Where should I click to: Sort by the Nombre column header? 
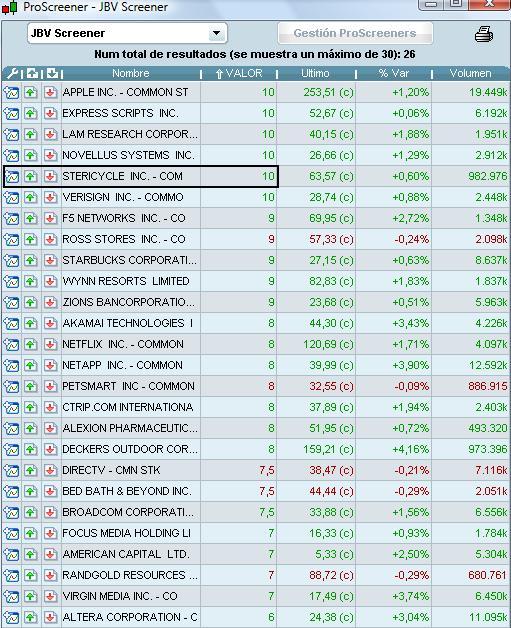point(131,73)
